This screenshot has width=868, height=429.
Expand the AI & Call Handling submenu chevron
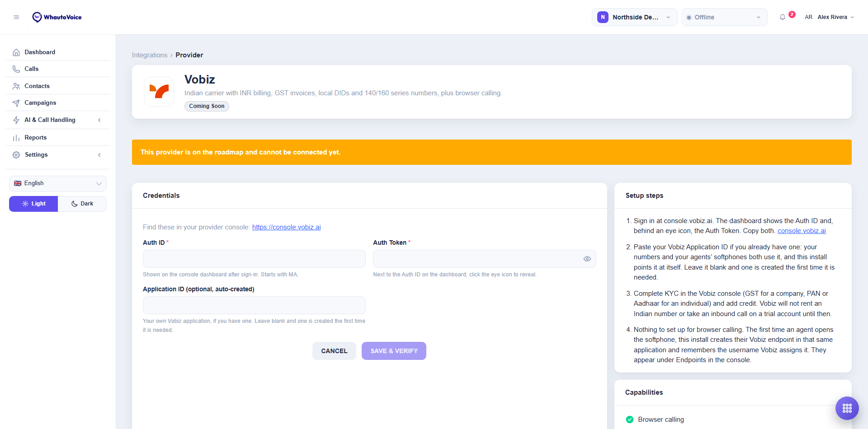point(99,120)
